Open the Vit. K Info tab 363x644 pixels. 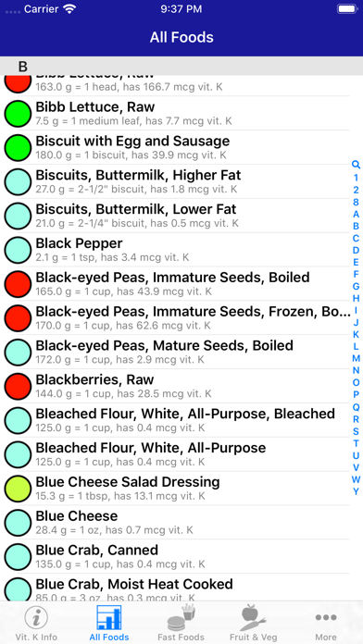click(36, 624)
